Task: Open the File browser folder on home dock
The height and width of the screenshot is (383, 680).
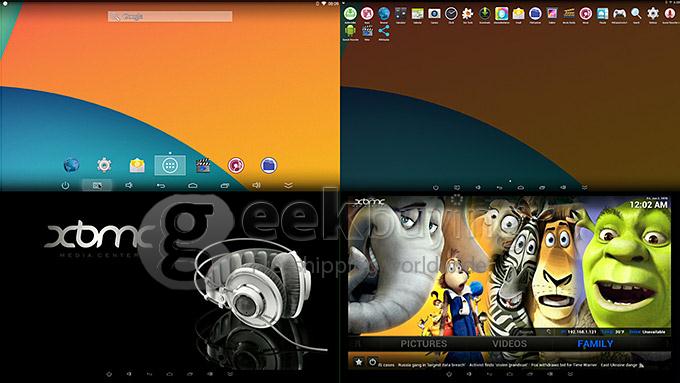Action: click(x=269, y=165)
